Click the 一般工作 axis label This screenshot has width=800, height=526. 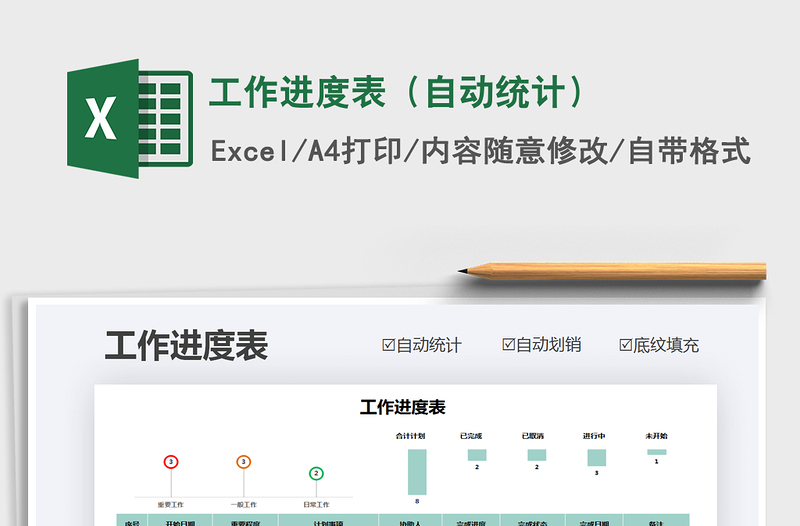[243, 505]
